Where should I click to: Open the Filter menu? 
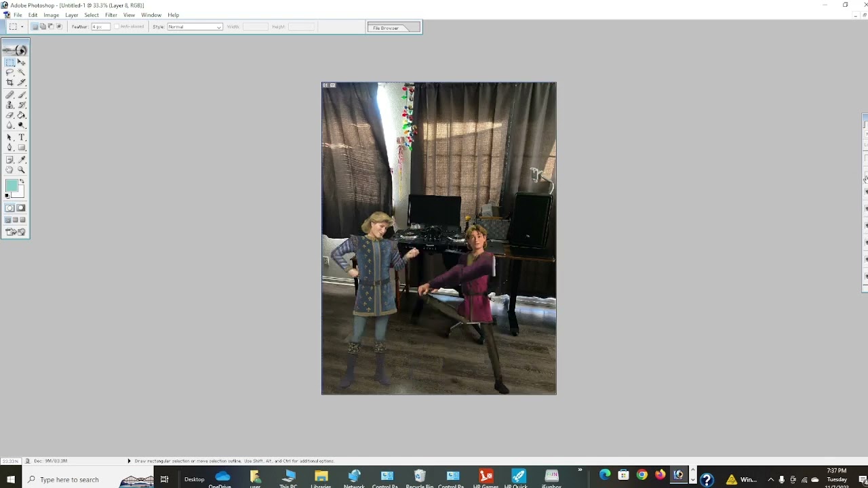111,15
